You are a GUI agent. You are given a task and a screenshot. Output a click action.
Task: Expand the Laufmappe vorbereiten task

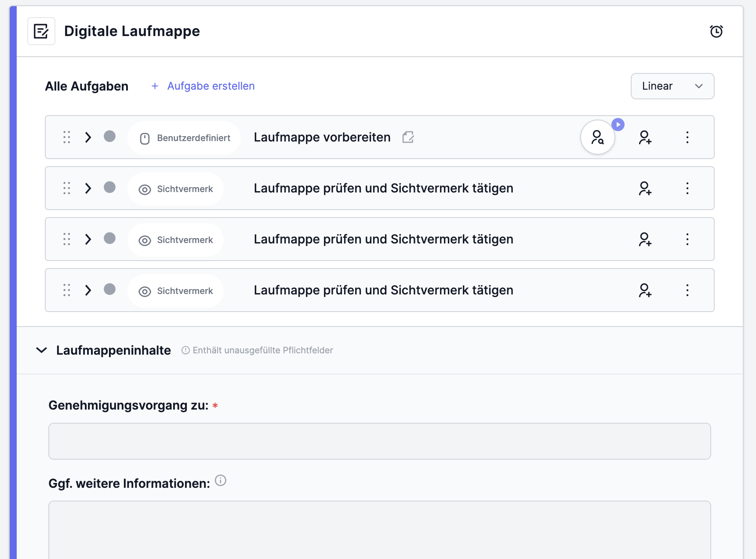88,137
